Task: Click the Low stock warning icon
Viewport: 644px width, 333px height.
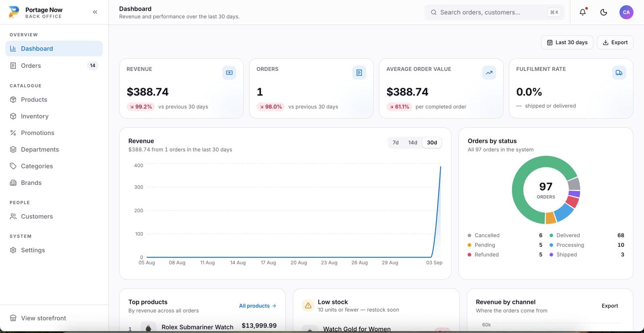Action: tap(308, 306)
